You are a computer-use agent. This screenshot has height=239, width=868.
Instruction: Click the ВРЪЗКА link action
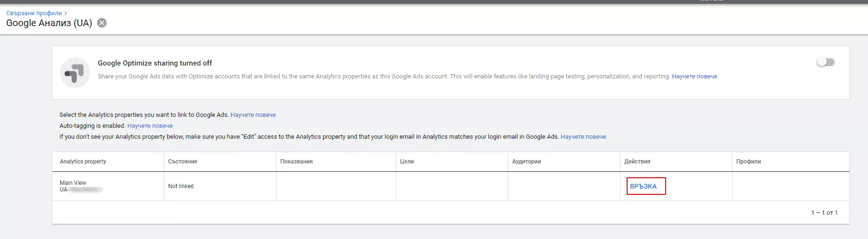pyautogui.click(x=643, y=186)
